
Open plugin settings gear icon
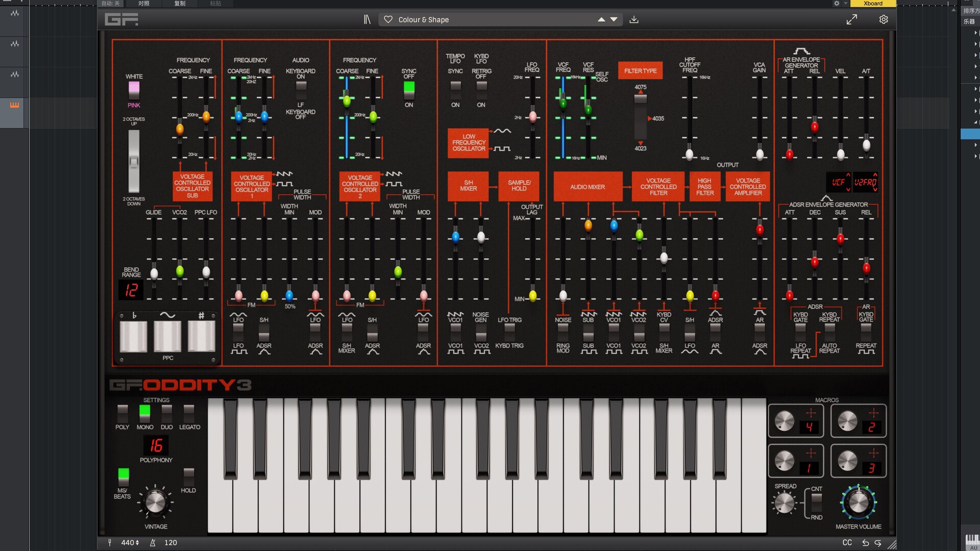click(x=884, y=19)
